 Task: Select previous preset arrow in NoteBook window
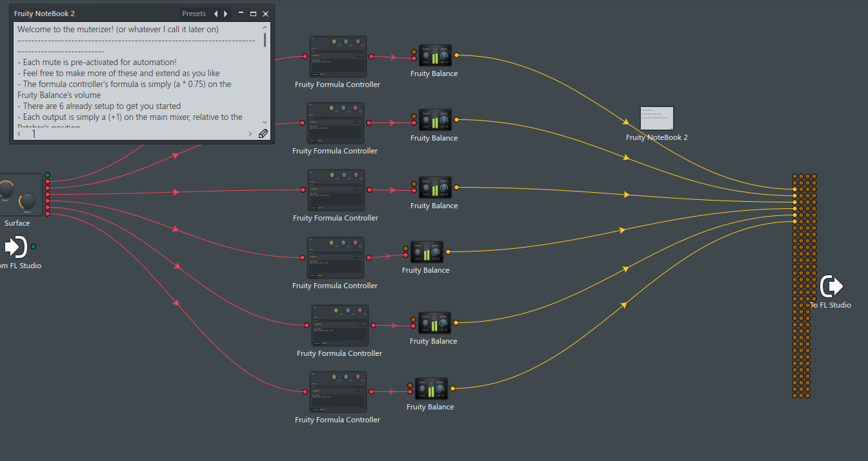(x=216, y=14)
